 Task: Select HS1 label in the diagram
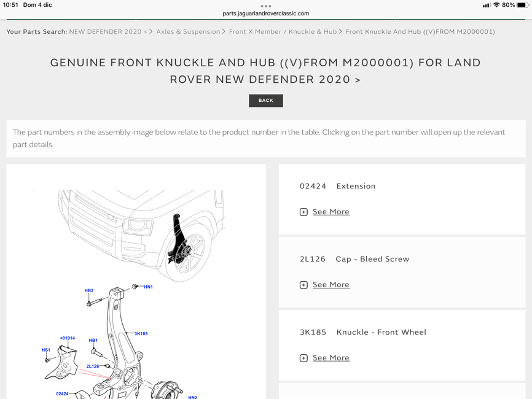[46, 350]
